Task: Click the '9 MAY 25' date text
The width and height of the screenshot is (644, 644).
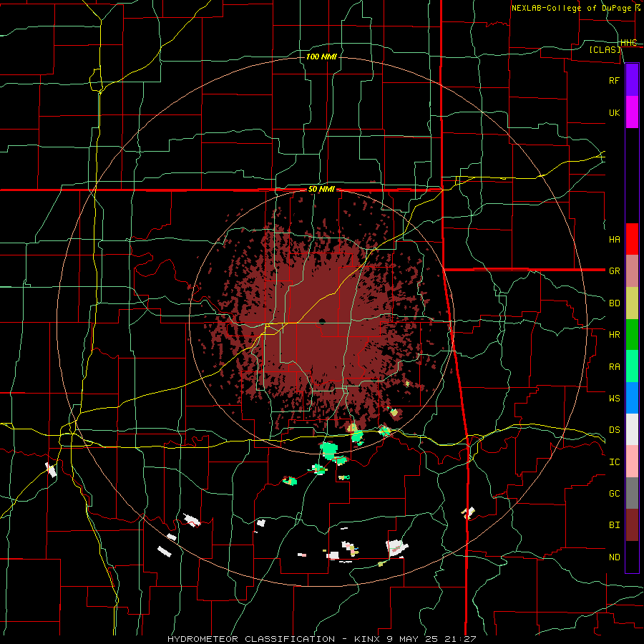Action: pyautogui.click(x=413, y=639)
